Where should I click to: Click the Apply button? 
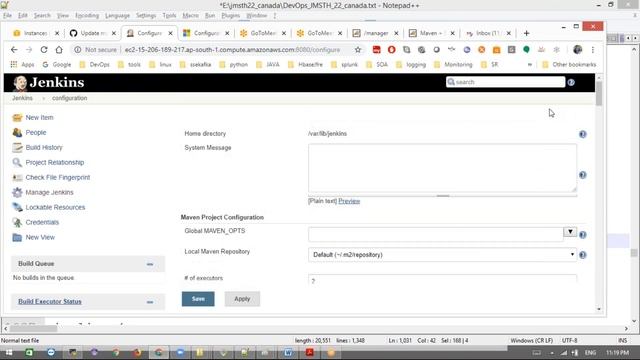coord(242,299)
